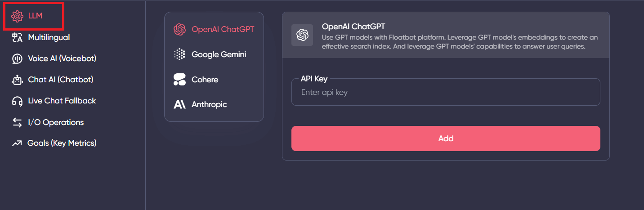This screenshot has height=210, width=644.
Task: Go to Voice AI (Voicebot) section
Action: [62, 59]
